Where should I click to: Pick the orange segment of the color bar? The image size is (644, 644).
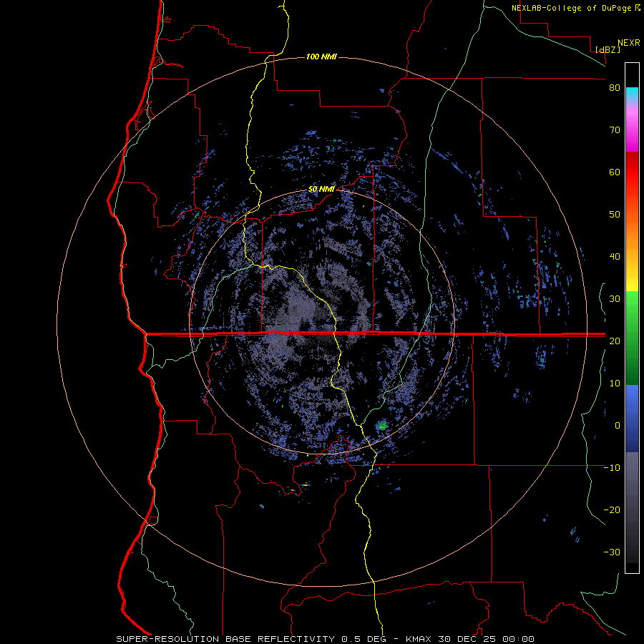coord(632,234)
